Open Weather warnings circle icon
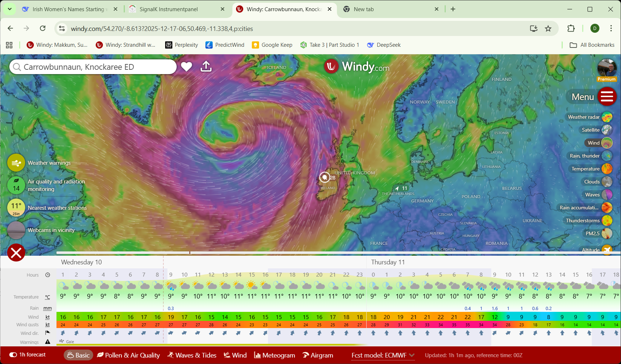The width and height of the screenshot is (621, 364). pos(16,163)
